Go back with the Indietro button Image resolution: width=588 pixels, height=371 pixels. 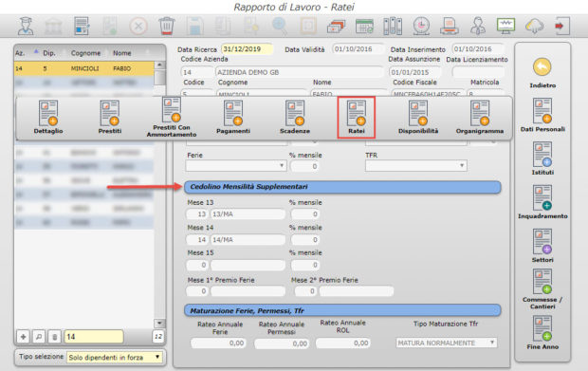click(x=542, y=73)
